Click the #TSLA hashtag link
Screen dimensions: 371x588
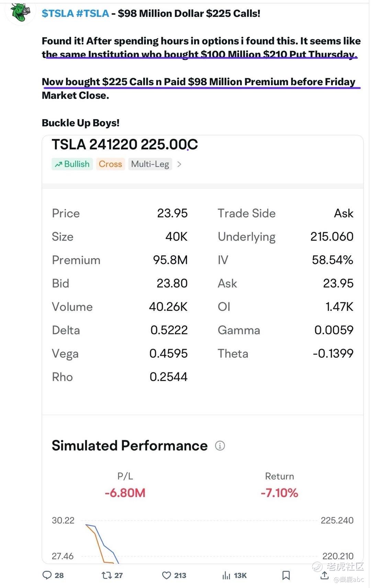click(92, 13)
